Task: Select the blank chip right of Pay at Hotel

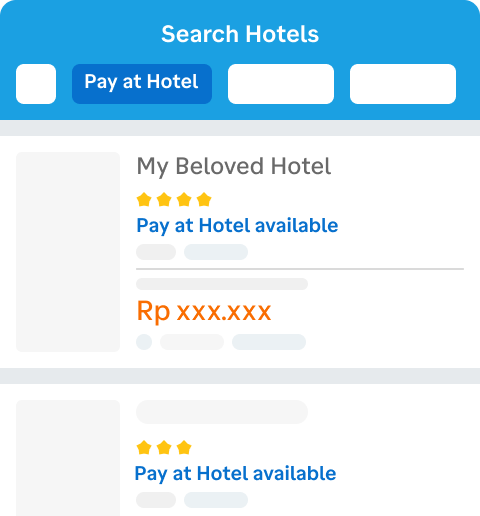Action: tap(281, 84)
